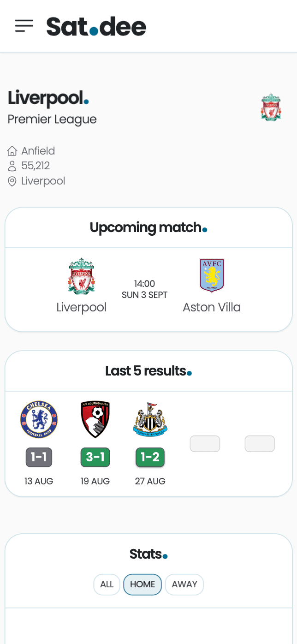Open the hamburger navigation menu
Image resolution: width=297 pixels, height=644 pixels.
(x=24, y=26)
